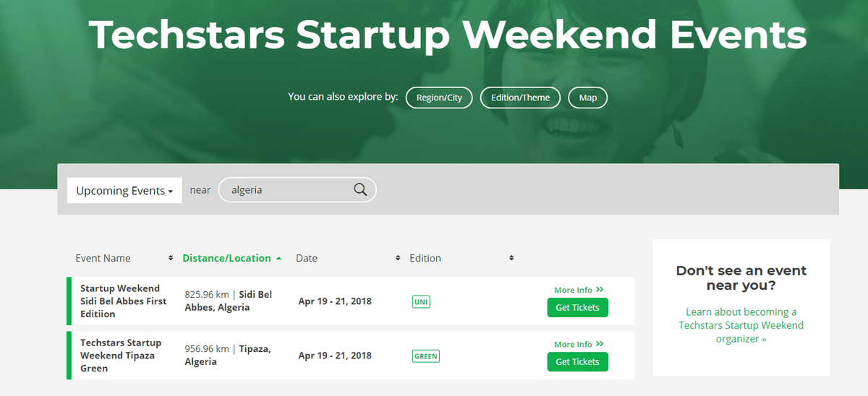Get Tickets for Sidi Bel Abbes event
Screen dimensions: 868x396
[577, 308]
